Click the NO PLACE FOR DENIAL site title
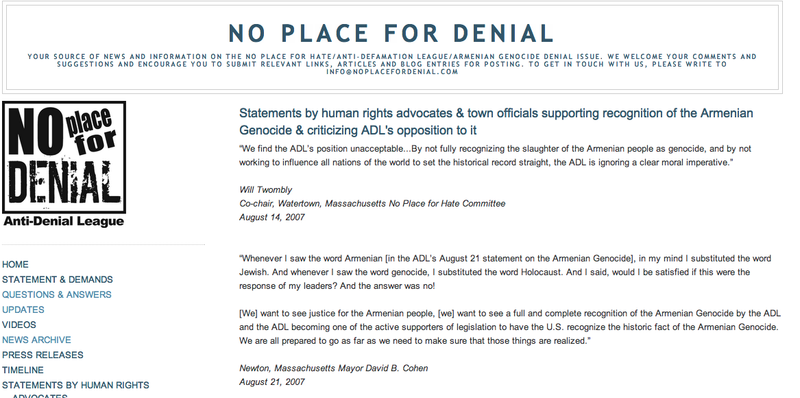Screen dimensions: 800x398 (x=391, y=33)
